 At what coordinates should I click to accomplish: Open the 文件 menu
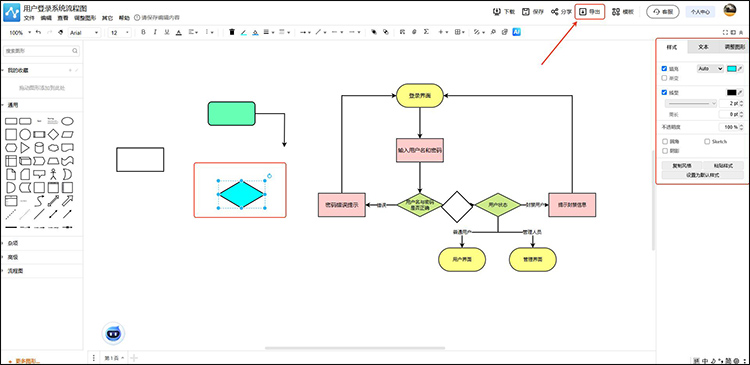29,18
